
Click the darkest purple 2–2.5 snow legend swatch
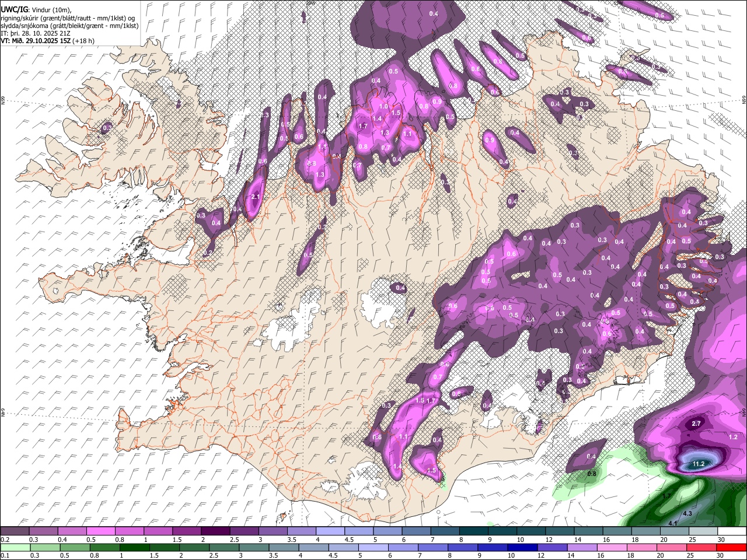tap(215, 531)
